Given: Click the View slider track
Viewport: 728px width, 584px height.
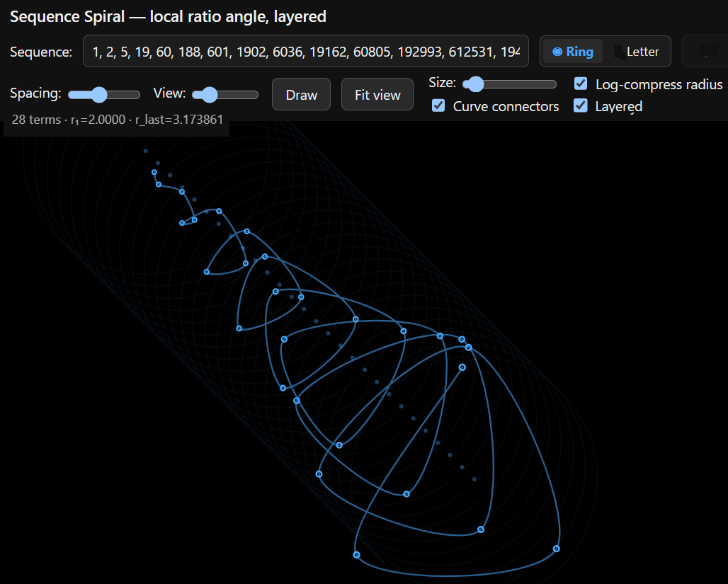Looking at the screenshot, I should coord(225,95).
